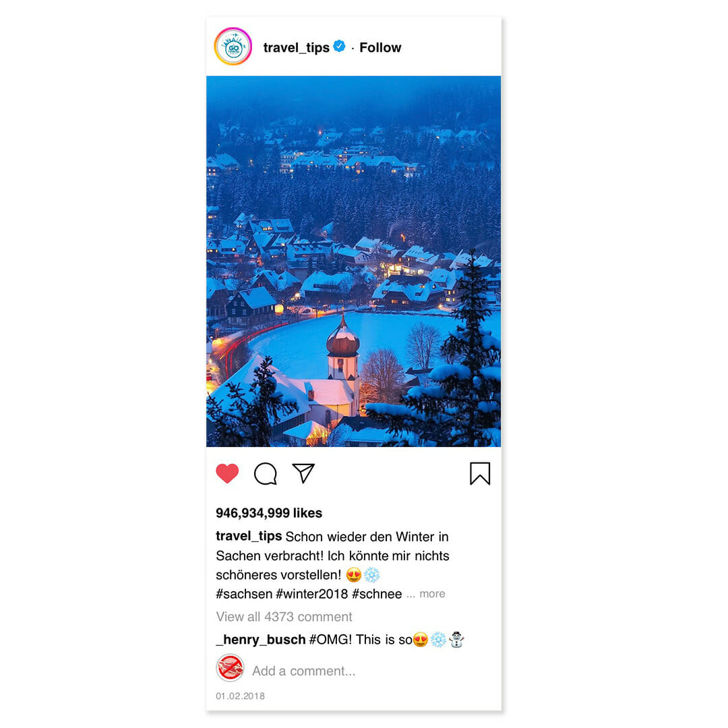Share post with paper plane icon

click(303, 473)
